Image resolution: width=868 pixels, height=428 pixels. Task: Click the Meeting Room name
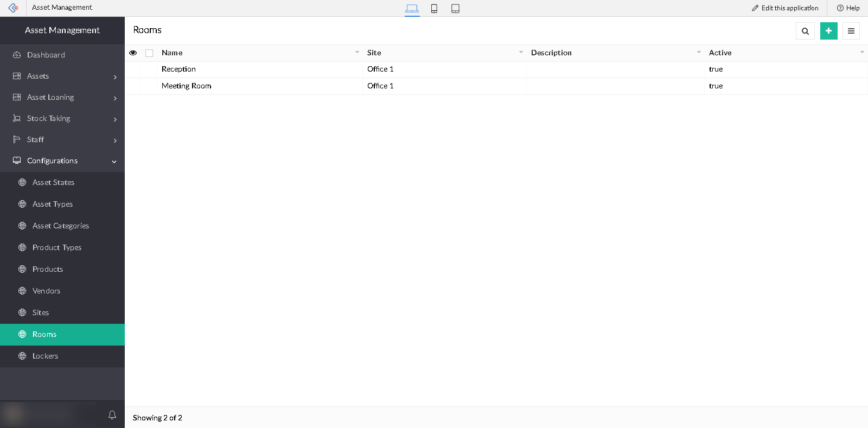coord(186,86)
